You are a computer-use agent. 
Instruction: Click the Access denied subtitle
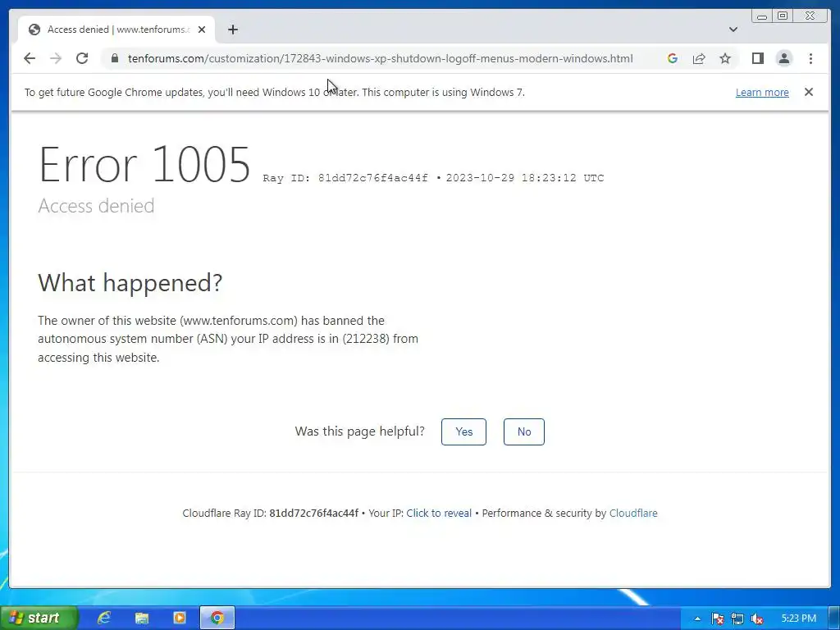(97, 206)
